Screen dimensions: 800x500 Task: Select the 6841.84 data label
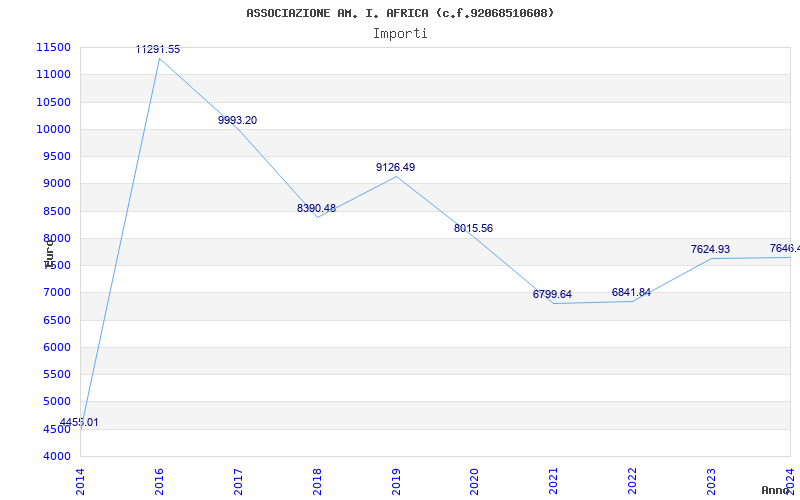pos(631,292)
